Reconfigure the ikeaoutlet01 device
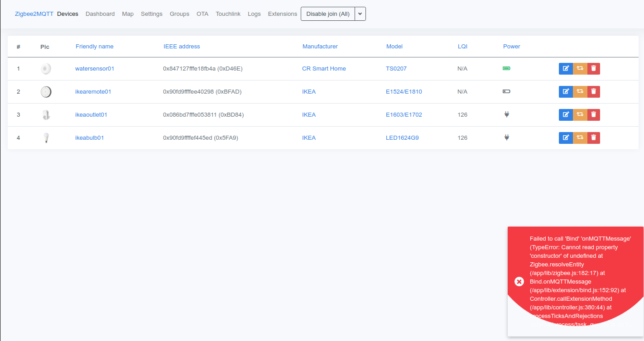This screenshot has width=644, height=341. point(580,114)
